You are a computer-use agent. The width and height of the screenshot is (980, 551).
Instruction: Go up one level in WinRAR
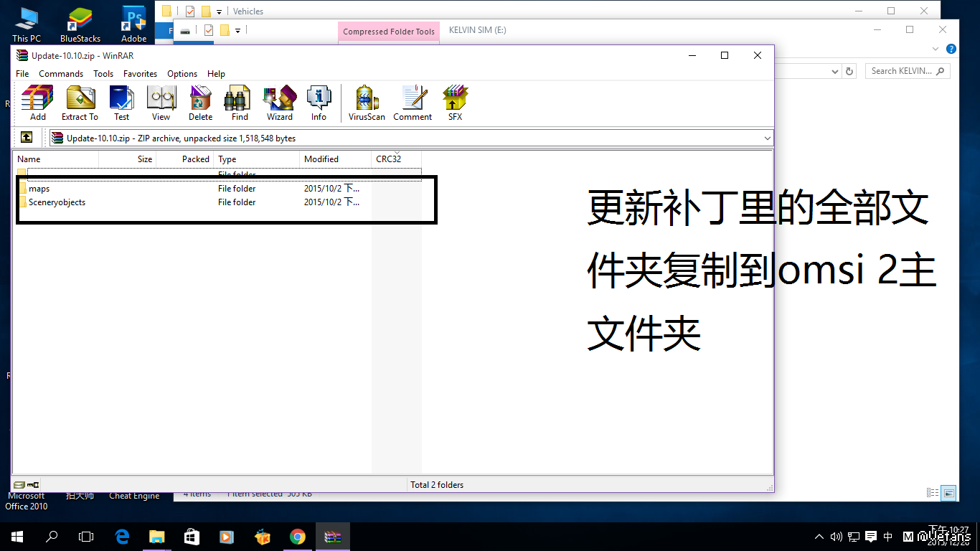27,138
